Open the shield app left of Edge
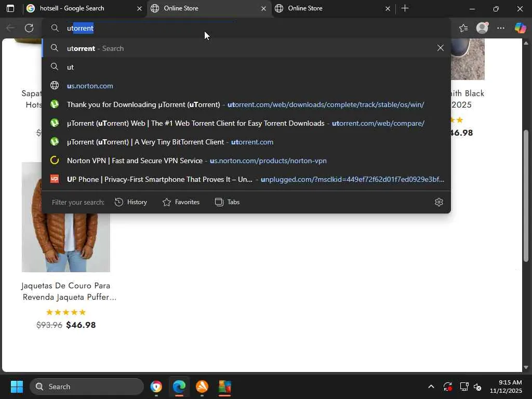532x399 pixels. 156,387
